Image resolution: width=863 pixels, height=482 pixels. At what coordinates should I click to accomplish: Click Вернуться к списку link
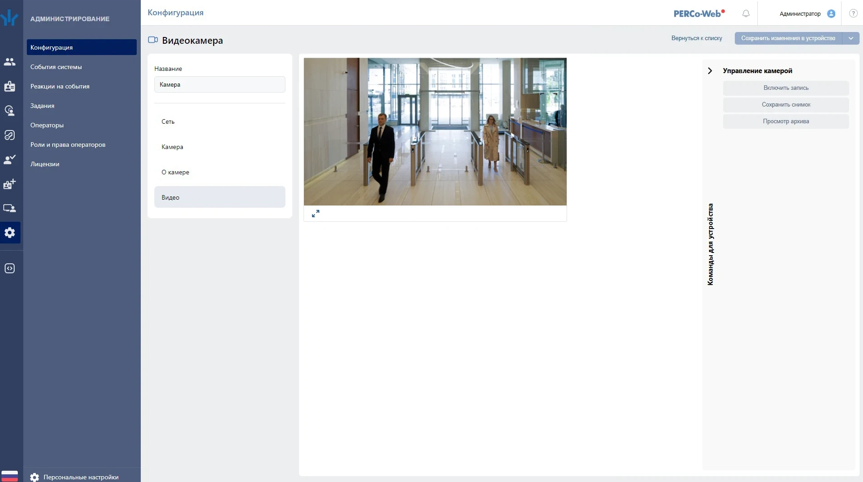(x=696, y=38)
